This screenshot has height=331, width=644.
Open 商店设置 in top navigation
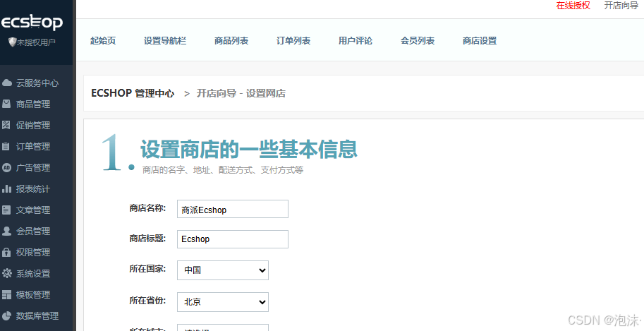pyautogui.click(x=480, y=41)
